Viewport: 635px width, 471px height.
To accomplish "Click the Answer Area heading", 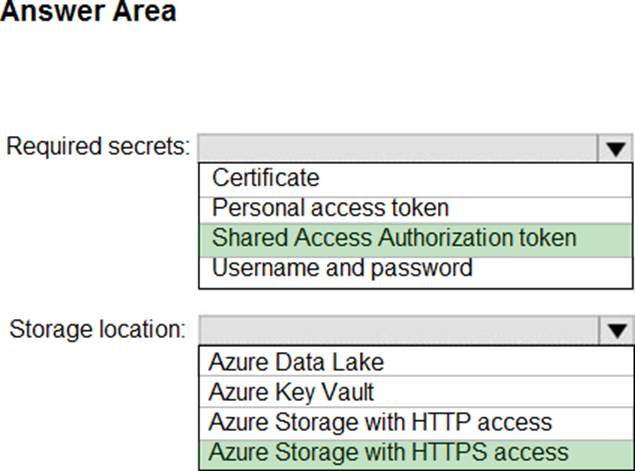I will [x=88, y=13].
